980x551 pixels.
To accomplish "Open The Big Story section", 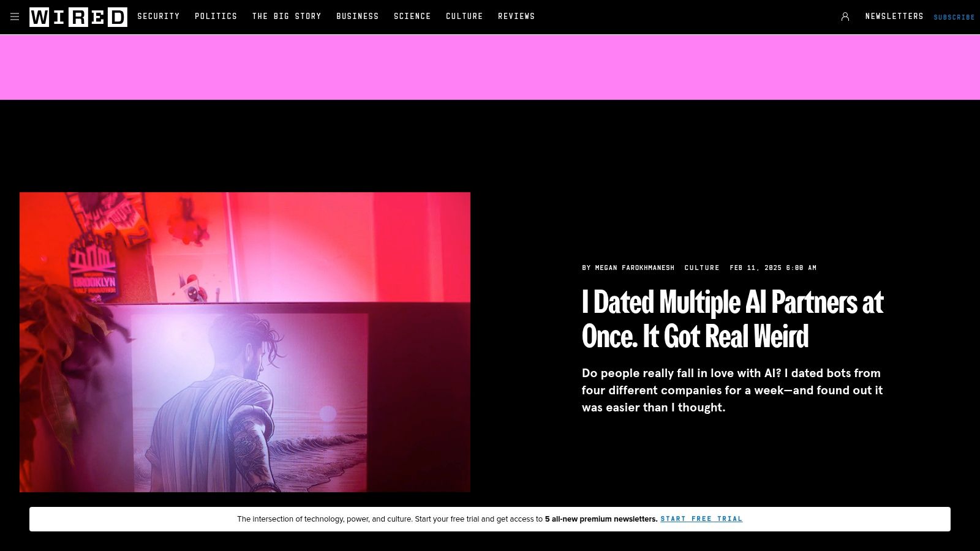I will click(287, 17).
